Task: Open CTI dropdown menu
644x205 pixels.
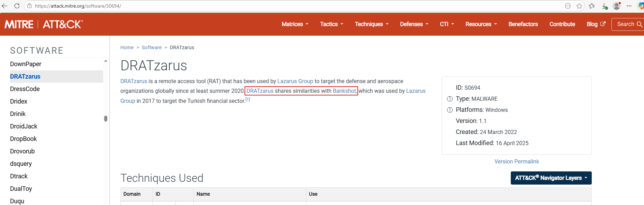Action: (447, 24)
